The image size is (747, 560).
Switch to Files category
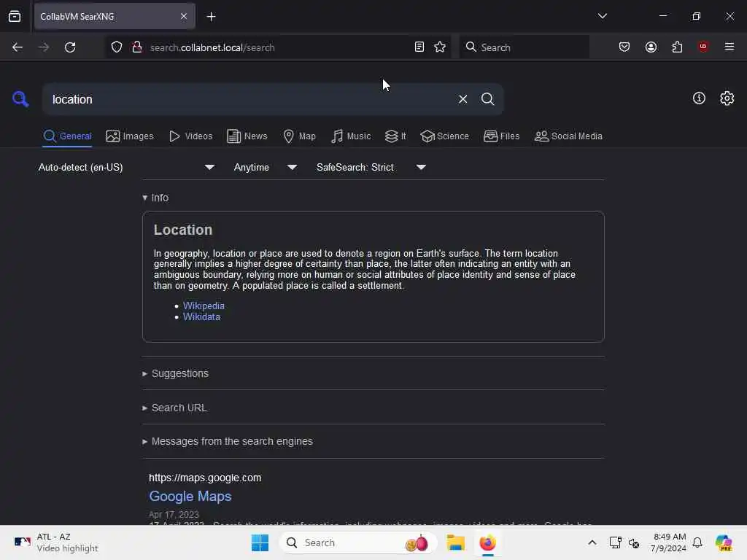pos(501,136)
